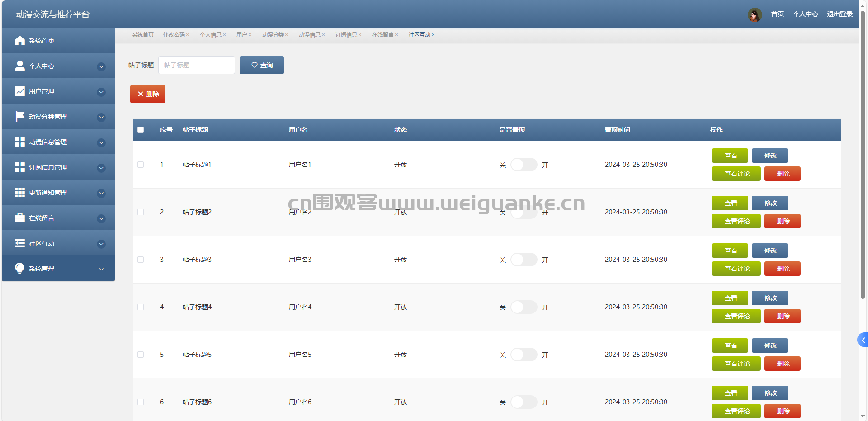Click the grid icon for 动漫信息管理
Viewport: 868px width, 421px height.
point(20,142)
